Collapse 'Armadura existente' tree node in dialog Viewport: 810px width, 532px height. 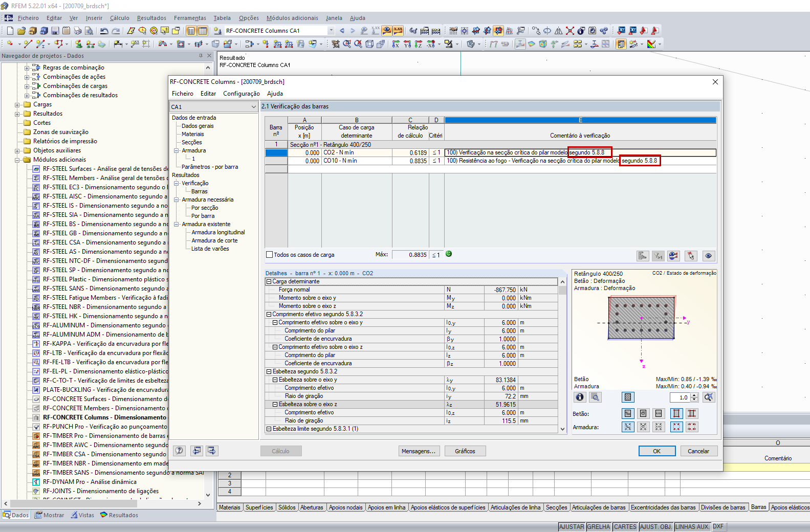(x=177, y=224)
